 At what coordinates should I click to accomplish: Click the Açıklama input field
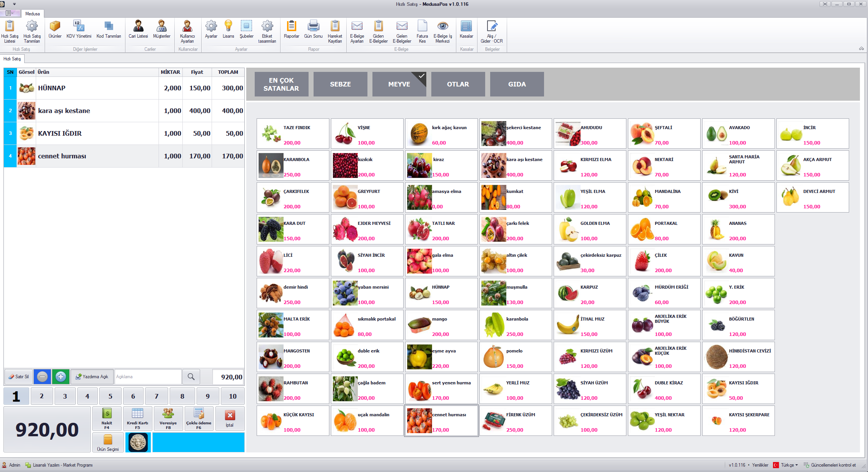click(148, 377)
